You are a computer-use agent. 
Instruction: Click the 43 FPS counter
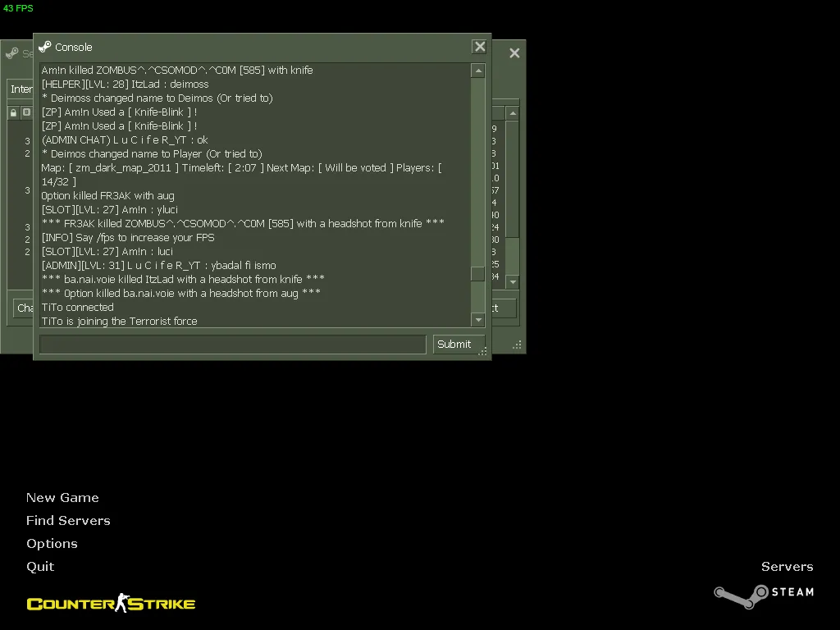coord(18,8)
